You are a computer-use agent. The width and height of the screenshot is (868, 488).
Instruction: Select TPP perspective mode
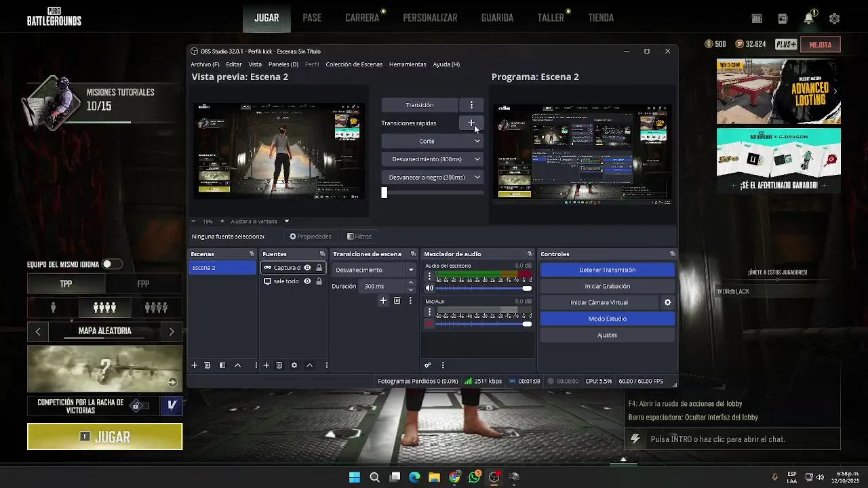(66, 284)
